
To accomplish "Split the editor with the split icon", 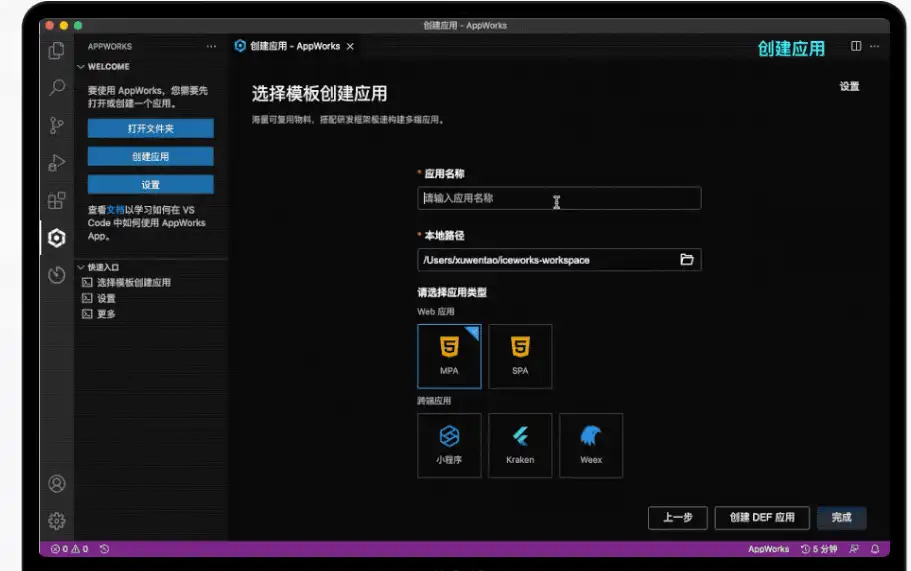I will point(856,46).
